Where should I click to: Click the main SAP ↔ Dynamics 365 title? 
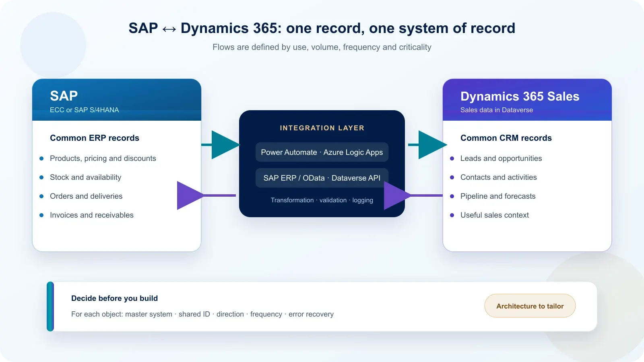click(x=322, y=28)
